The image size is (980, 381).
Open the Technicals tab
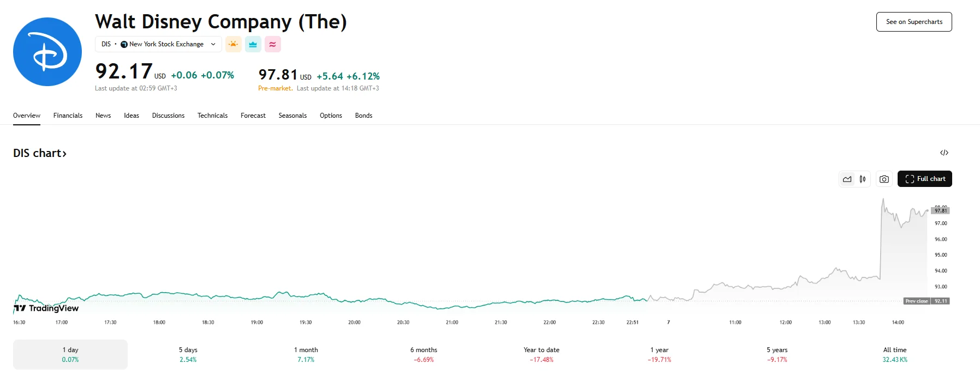point(212,116)
